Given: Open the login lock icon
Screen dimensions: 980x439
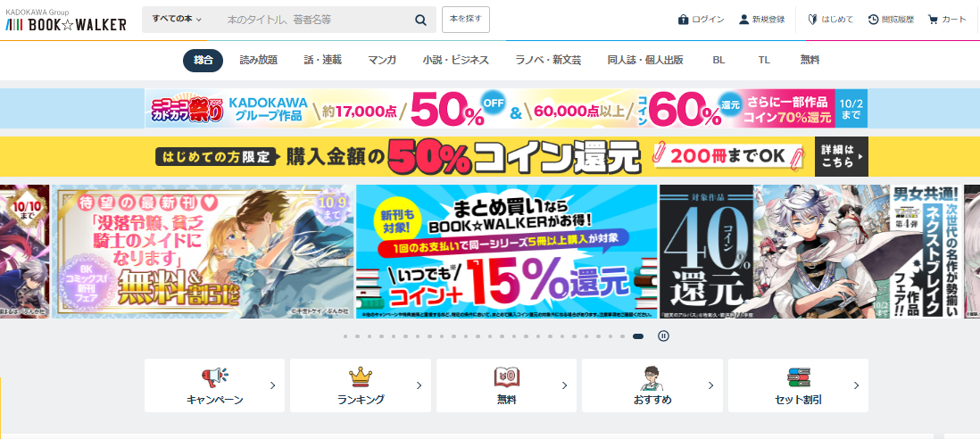Looking at the screenshot, I should coord(683,20).
